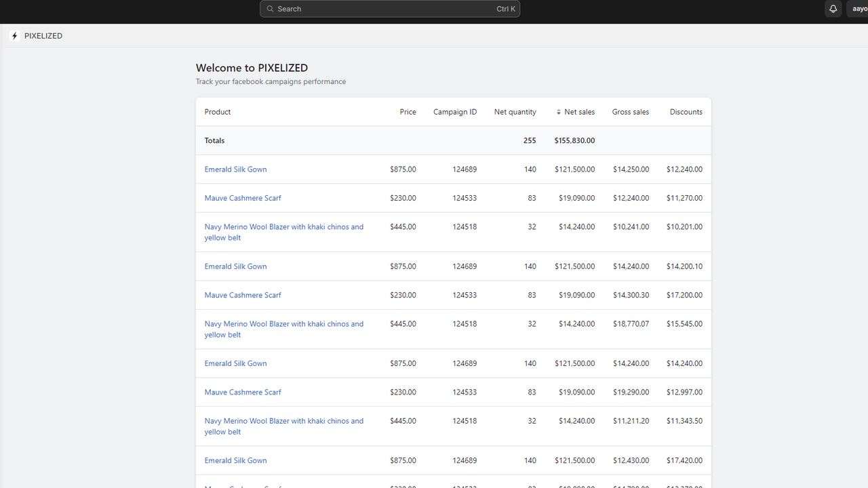This screenshot has width=868, height=488.
Task: Click gross sales value $14,250.00
Action: (631, 169)
